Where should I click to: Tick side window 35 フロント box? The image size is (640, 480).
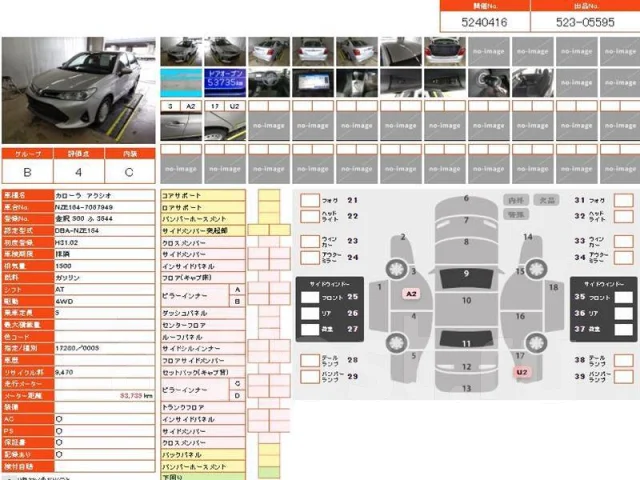coord(624,297)
